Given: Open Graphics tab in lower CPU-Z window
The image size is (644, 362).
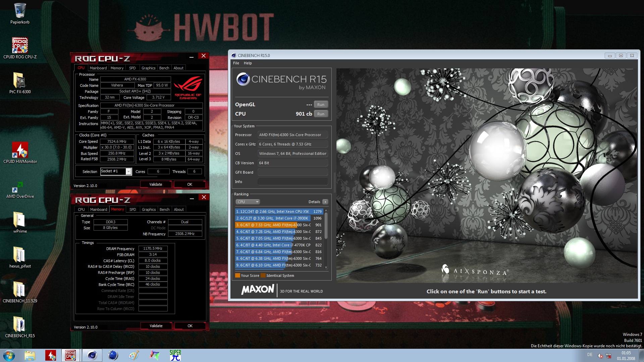Looking at the screenshot, I should pyautogui.click(x=149, y=209).
